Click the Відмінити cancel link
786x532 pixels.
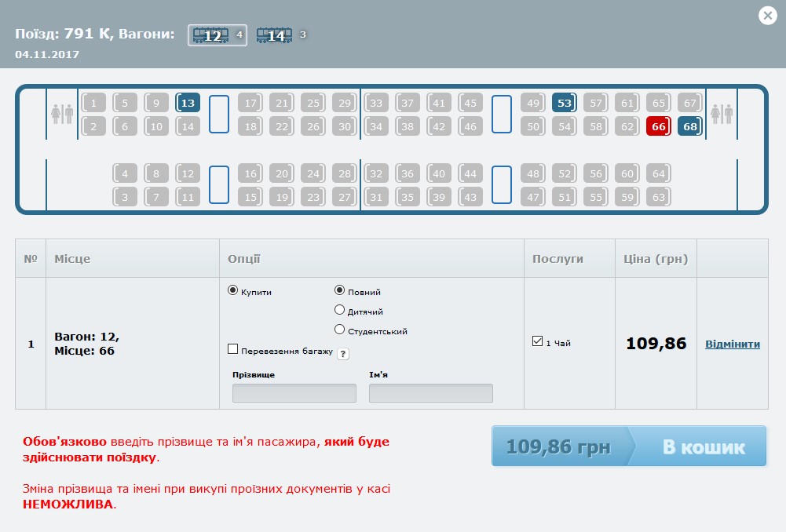(x=732, y=344)
